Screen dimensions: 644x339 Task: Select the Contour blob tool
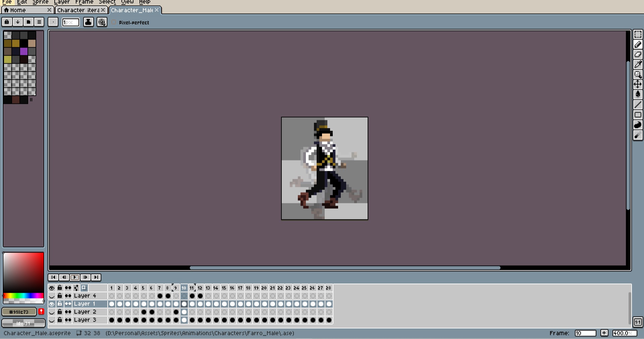(638, 125)
